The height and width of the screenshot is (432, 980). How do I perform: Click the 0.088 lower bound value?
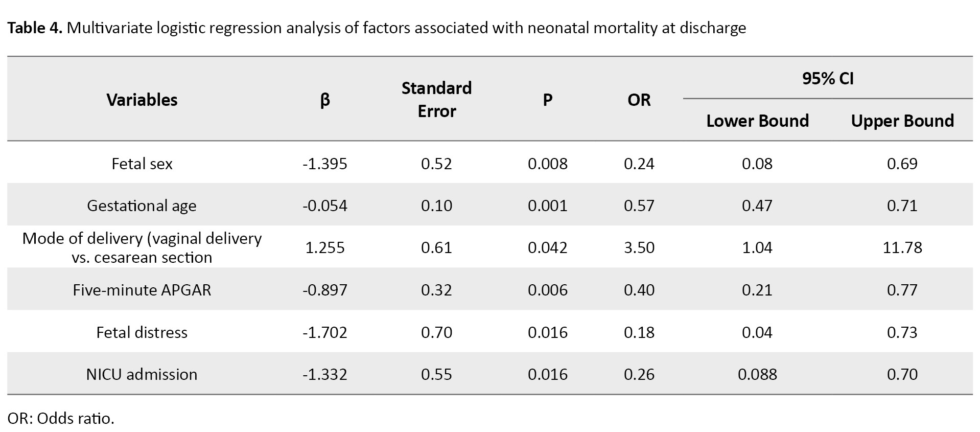coord(757,374)
